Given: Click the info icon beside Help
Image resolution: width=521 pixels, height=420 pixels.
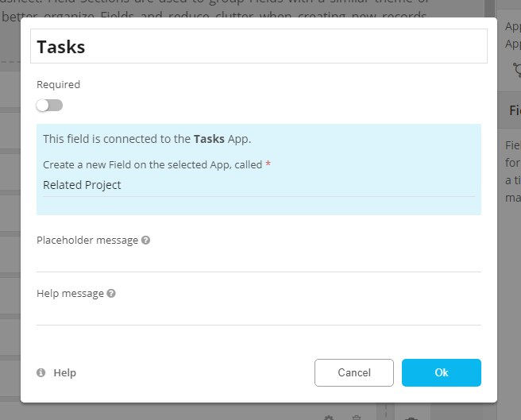Looking at the screenshot, I should [x=41, y=373].
